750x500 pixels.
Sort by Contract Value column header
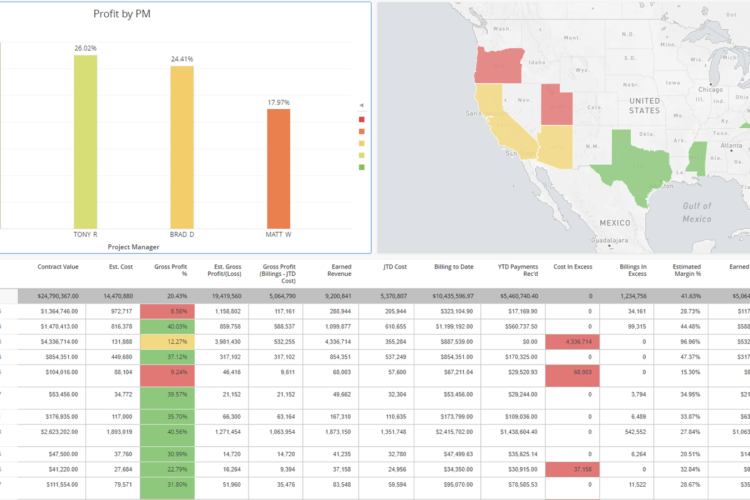coord(58,267)
